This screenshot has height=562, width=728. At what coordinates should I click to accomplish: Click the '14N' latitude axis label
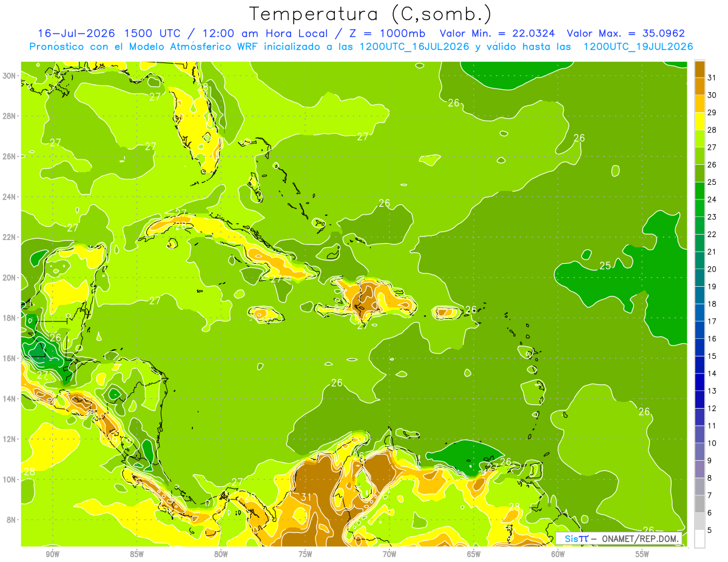point(10,399)
